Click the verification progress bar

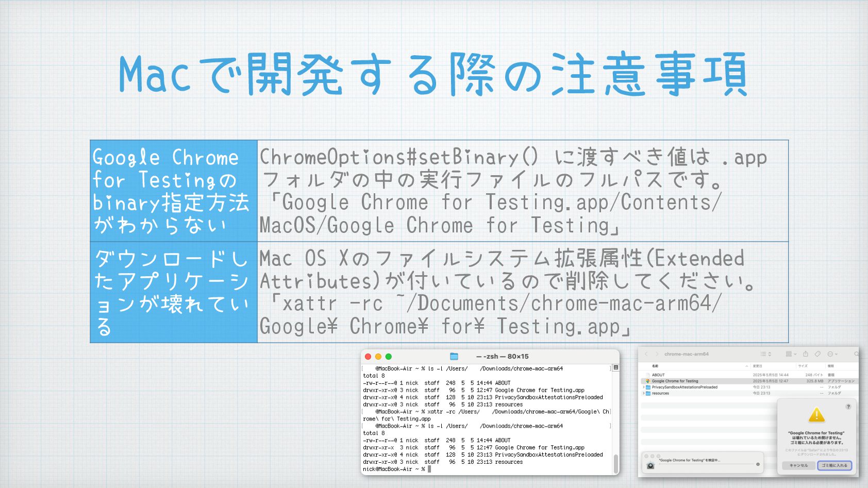pyautogui.click(x=707, y=464)
